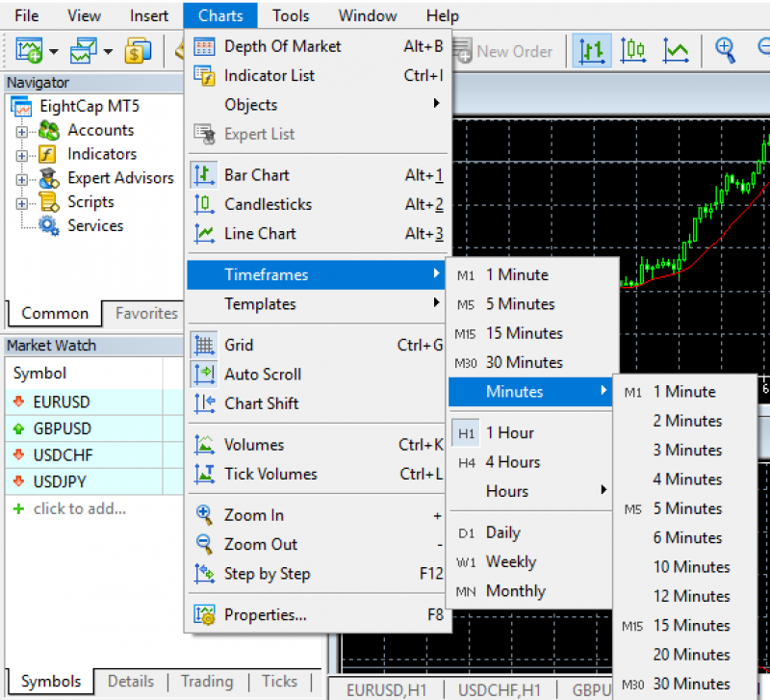Click the Depth Of Market icon
This screenshot has height=700, width=770.
click(x=204, y=46)
